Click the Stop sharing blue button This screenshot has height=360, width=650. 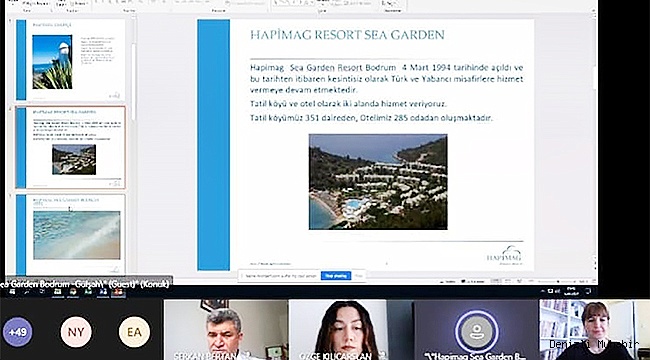[336, 275]
